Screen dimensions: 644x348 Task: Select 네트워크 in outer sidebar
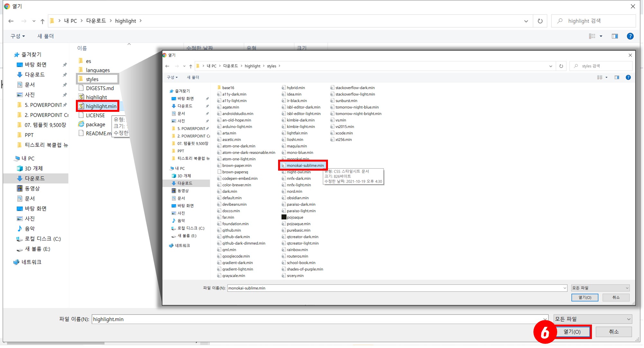click(31, 262)
